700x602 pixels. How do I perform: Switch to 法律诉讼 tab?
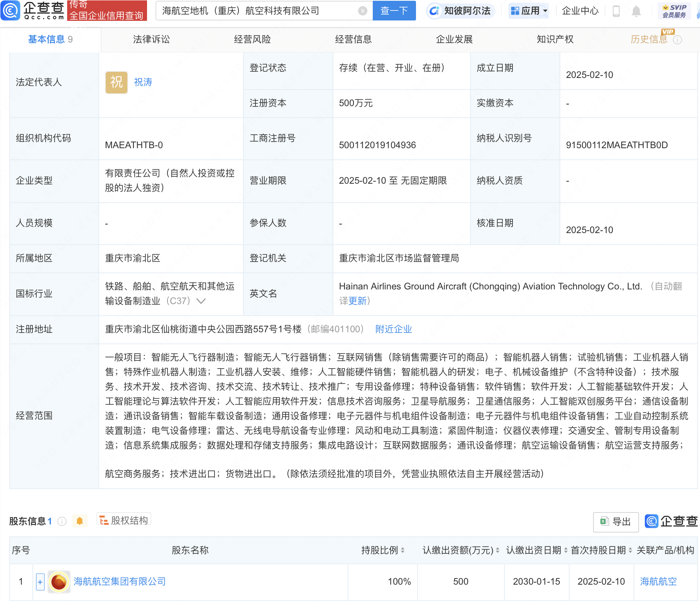point(151,39)
